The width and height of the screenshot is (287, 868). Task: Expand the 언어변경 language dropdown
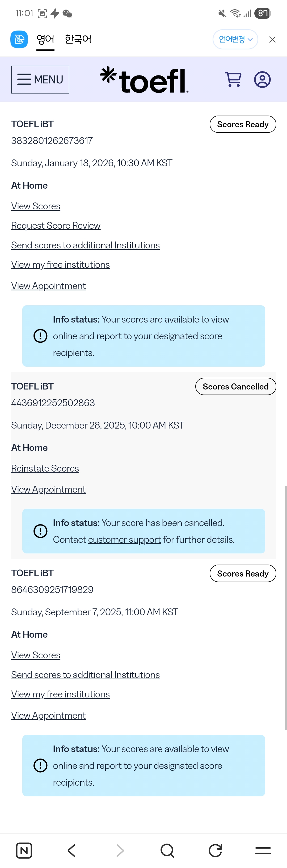[x=235, y=39]
